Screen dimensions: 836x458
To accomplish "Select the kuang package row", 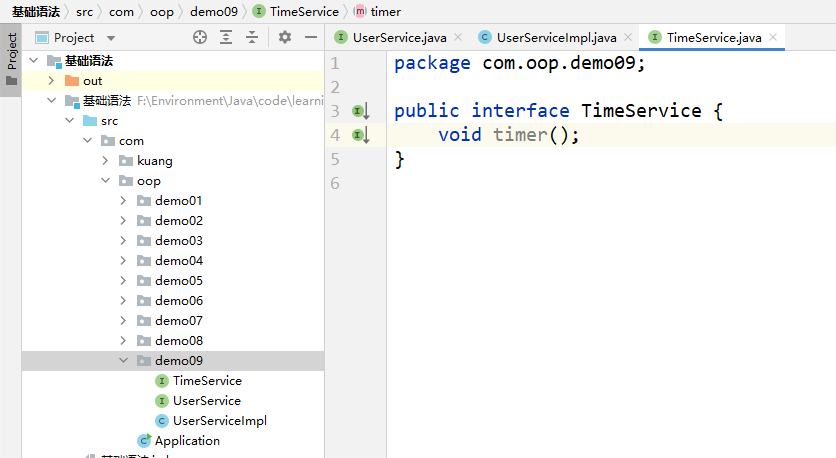I will (x=173, y=160).
